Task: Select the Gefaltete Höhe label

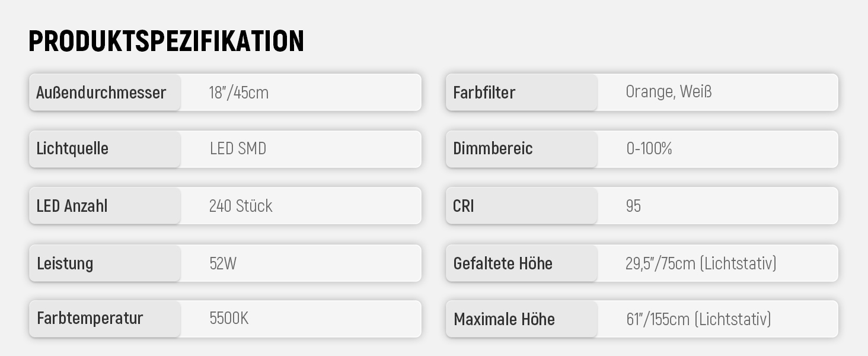Action: [503, 263]
